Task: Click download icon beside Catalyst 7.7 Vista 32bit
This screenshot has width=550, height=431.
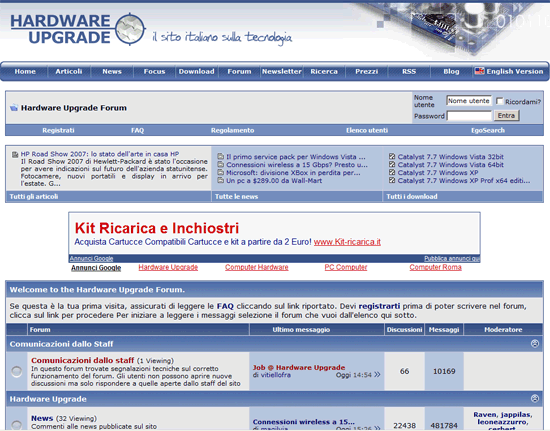Action: coord(392,156)
